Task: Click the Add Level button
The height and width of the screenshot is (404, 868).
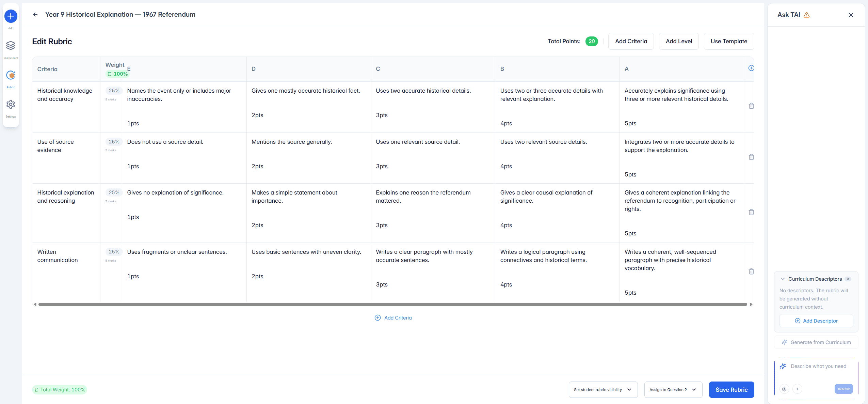Action: 678,41
